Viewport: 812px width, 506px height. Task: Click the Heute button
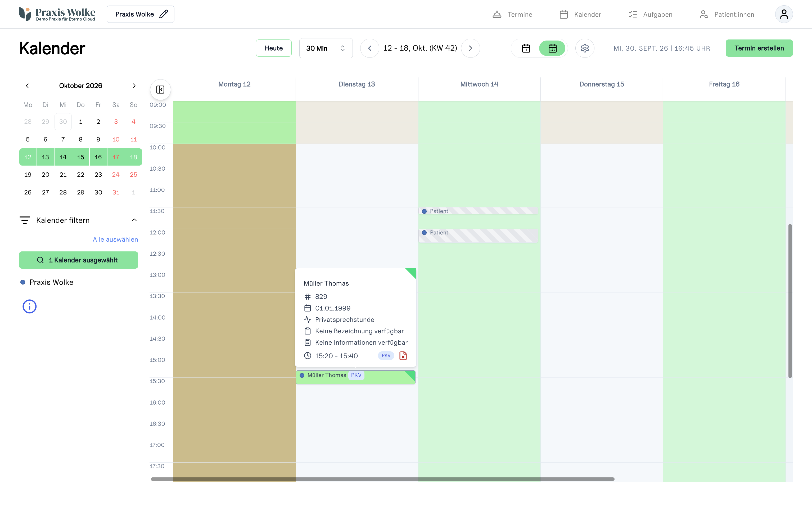tap(273, 48)
